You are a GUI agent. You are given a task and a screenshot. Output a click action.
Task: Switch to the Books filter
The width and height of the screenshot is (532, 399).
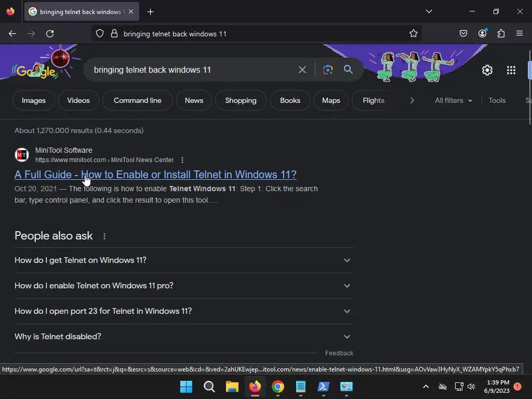290,100
